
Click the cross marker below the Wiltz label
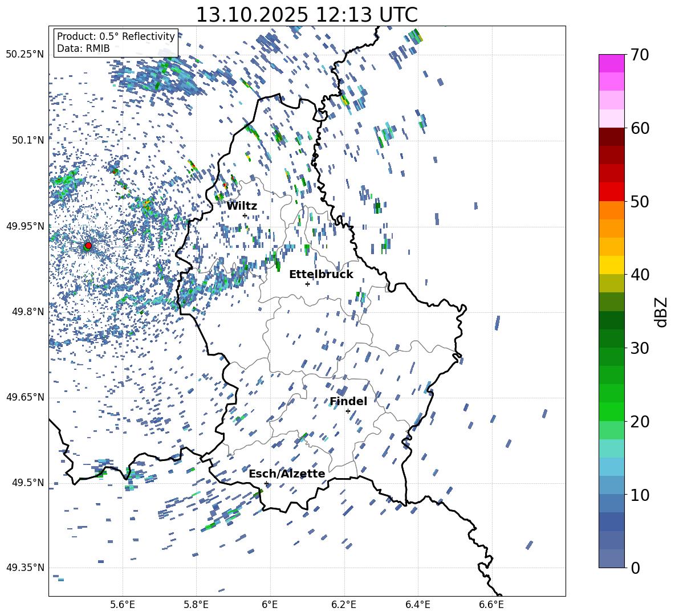[245, 215]
